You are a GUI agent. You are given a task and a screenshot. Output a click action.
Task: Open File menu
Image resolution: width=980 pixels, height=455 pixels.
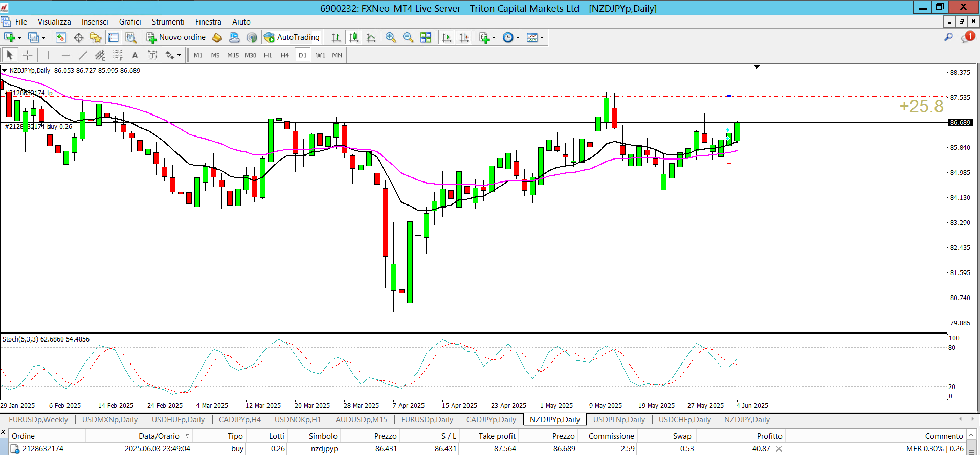[21, 21]
